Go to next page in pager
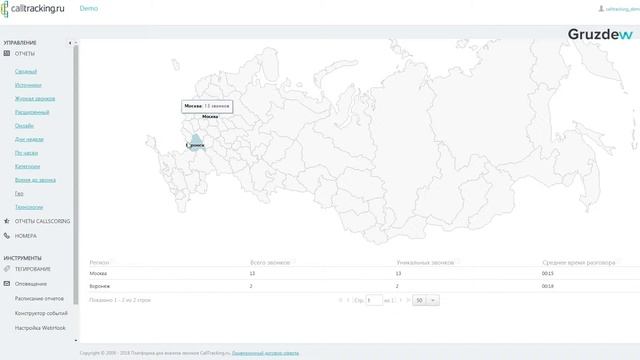 click(x=401, y=300)
